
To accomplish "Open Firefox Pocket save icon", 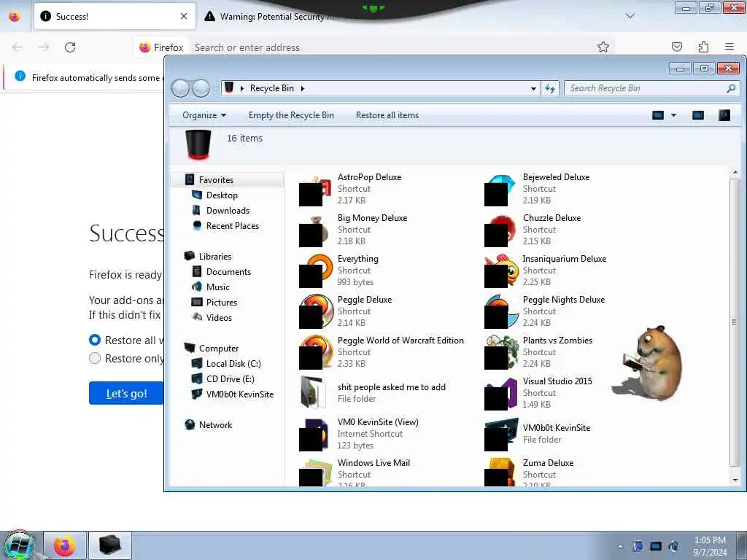I will pos(677,47).
